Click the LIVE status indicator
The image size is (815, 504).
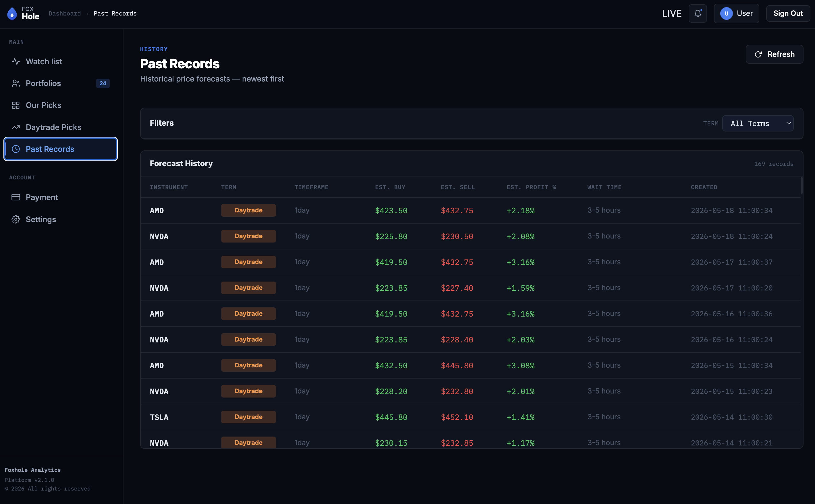click(672, 13)
